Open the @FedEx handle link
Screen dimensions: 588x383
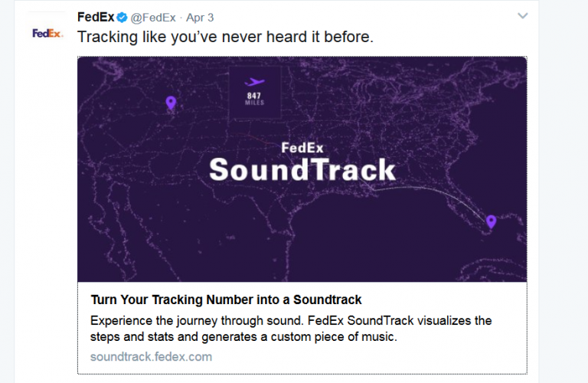[x=153, y=18]
